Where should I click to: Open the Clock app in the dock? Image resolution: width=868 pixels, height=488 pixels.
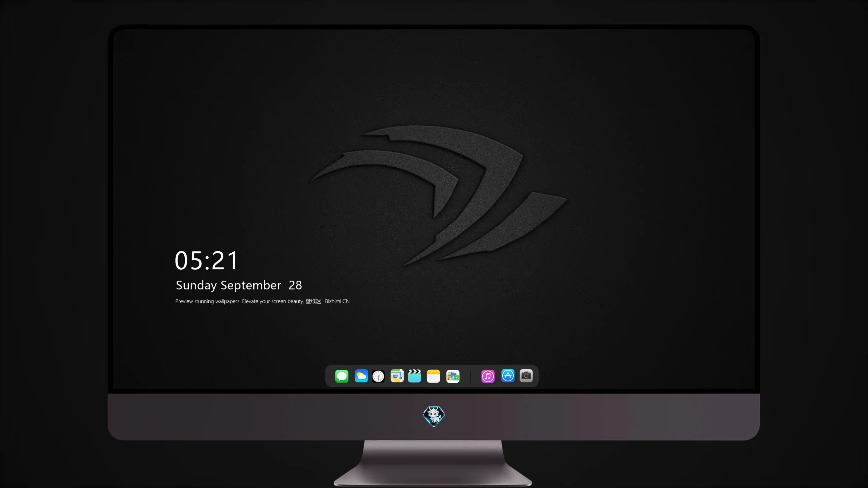coord(378,376)
